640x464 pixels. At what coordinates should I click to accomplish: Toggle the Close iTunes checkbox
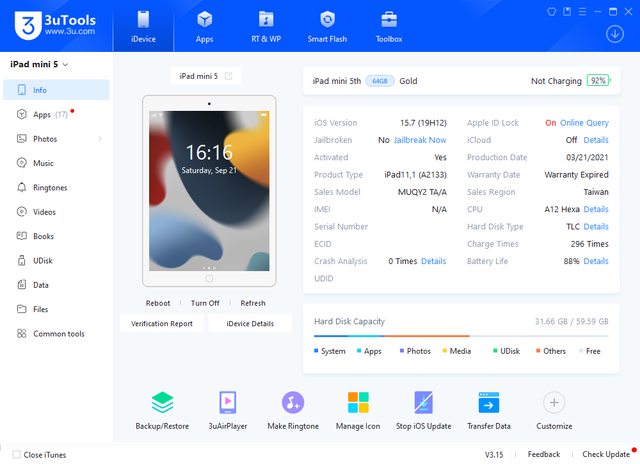[x=17, y=455]
